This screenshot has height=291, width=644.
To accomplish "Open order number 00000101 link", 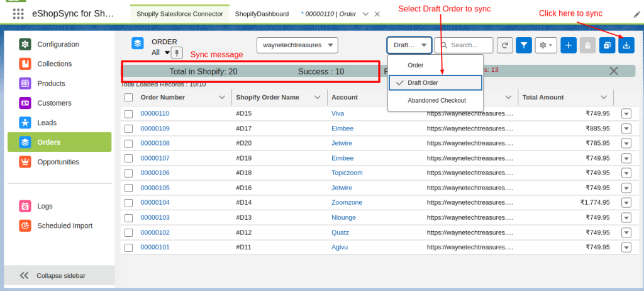I will pyautogui.click(x=155, y=247).
